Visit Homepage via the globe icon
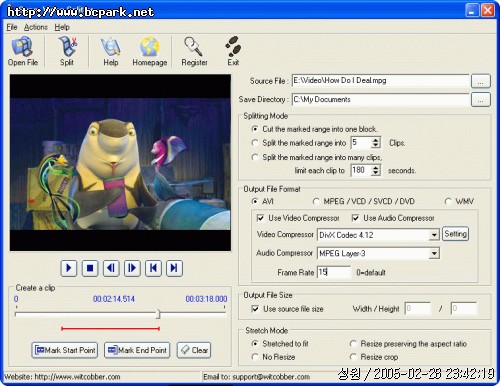Image resolution: width=500 pixels, height=386 pixels. coord(150,47)
